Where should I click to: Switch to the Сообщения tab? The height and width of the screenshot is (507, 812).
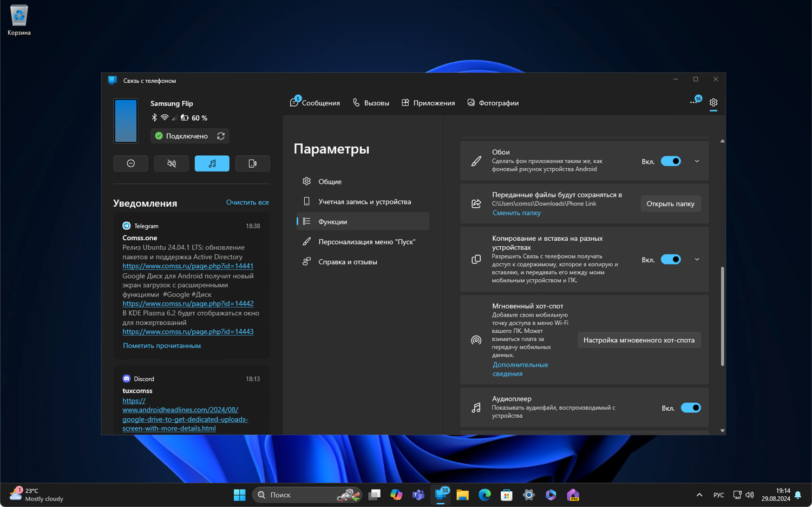click(x=315, y=103)
